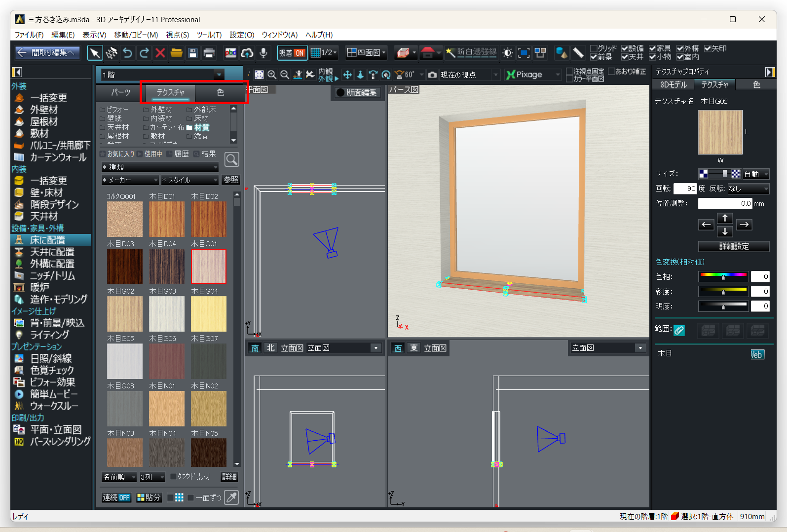Image resolution: width=787 pixels, height=532 pixels.
Task: Click the microphone icon in toolbar
Action: 263,53
